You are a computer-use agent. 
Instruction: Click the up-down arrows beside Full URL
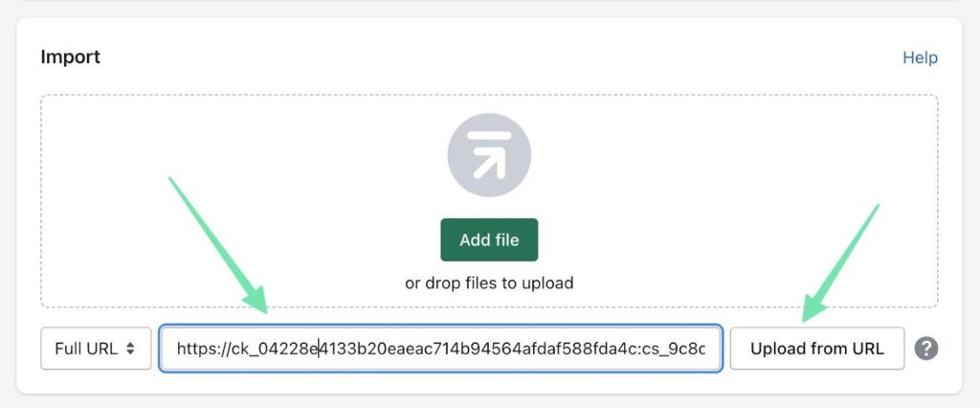click(x=130, y=349)
